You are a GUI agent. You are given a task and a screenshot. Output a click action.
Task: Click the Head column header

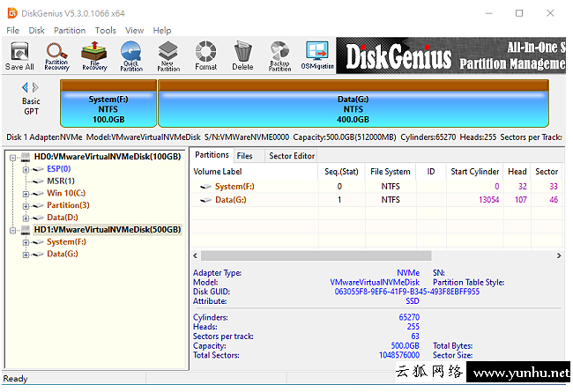[x=517, y=172]
